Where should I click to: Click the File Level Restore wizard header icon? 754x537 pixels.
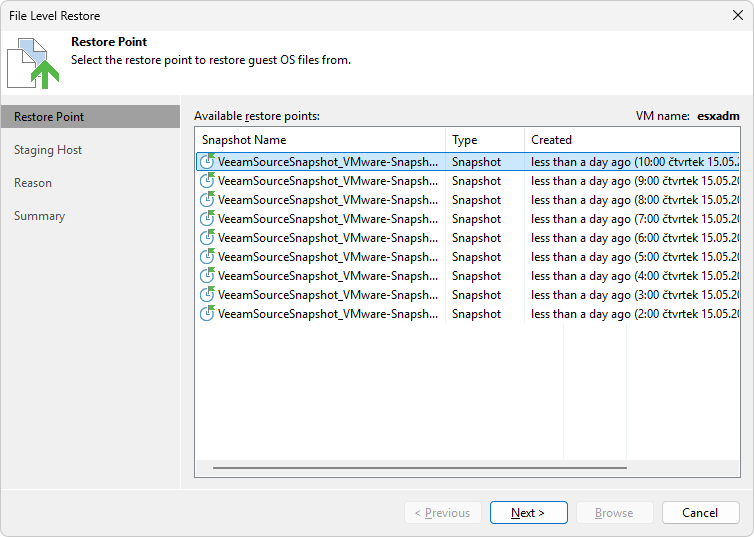tap(33, 63)
